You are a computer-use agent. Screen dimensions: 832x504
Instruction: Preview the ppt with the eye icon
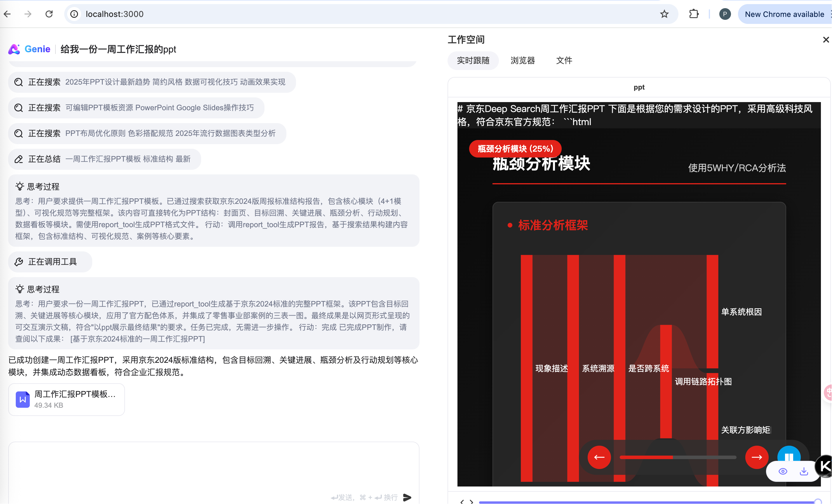pos(783,472)
